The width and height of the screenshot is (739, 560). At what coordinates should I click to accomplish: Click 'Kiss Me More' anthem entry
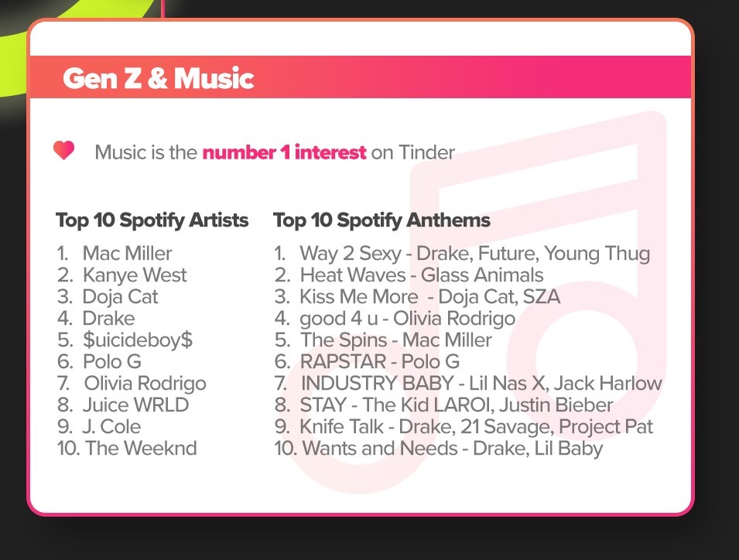(x=418, y=297)
